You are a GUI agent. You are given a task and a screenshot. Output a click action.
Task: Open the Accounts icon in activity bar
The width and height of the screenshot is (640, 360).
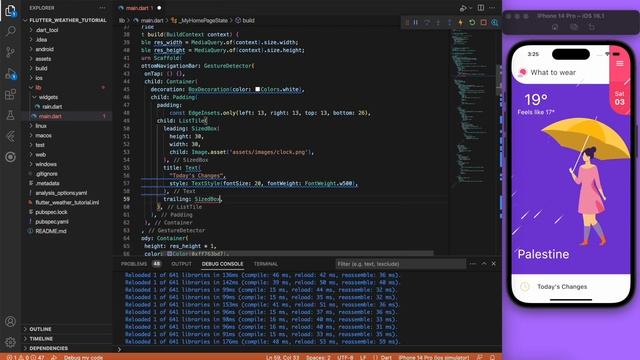10,321
